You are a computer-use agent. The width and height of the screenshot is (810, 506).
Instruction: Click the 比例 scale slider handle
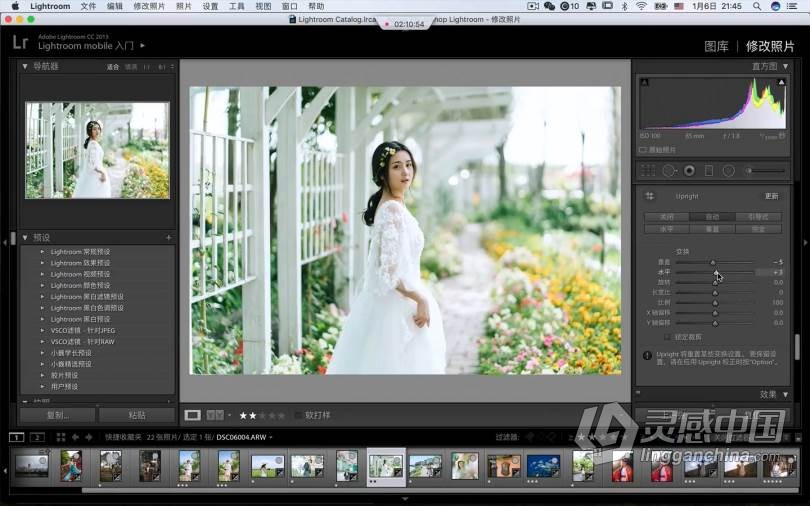coord(715,303)
